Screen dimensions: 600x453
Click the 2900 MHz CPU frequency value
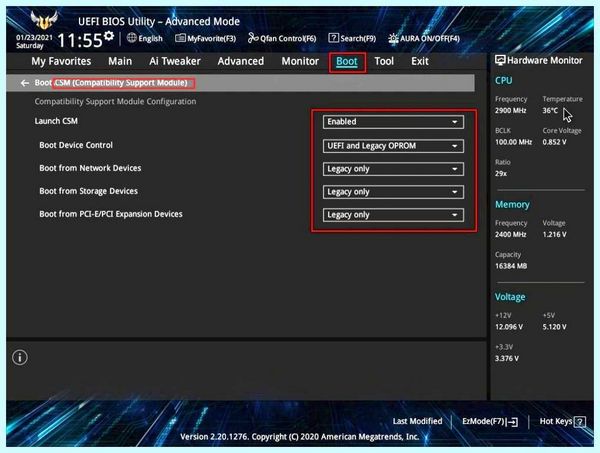pos(510,111)
